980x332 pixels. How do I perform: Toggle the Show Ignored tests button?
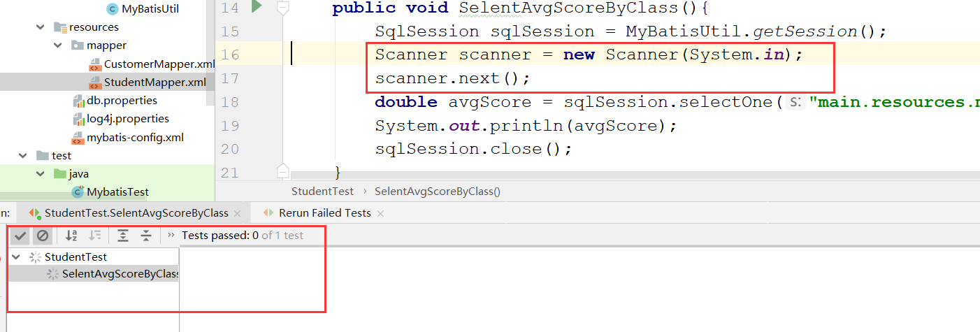[42, 236]
